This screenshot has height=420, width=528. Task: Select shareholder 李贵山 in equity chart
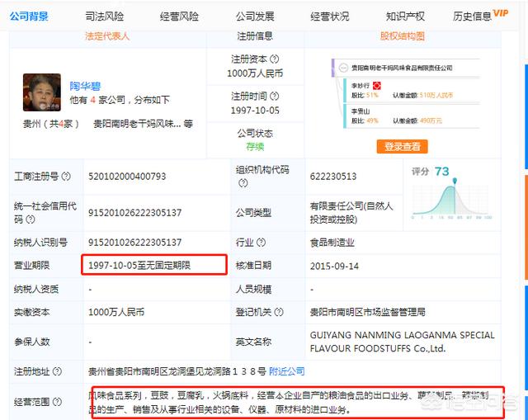pos(361,111)
